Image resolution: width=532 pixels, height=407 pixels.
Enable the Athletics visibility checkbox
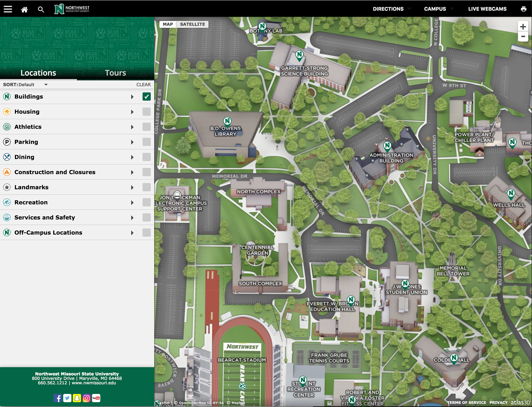[x=146, y=127]
